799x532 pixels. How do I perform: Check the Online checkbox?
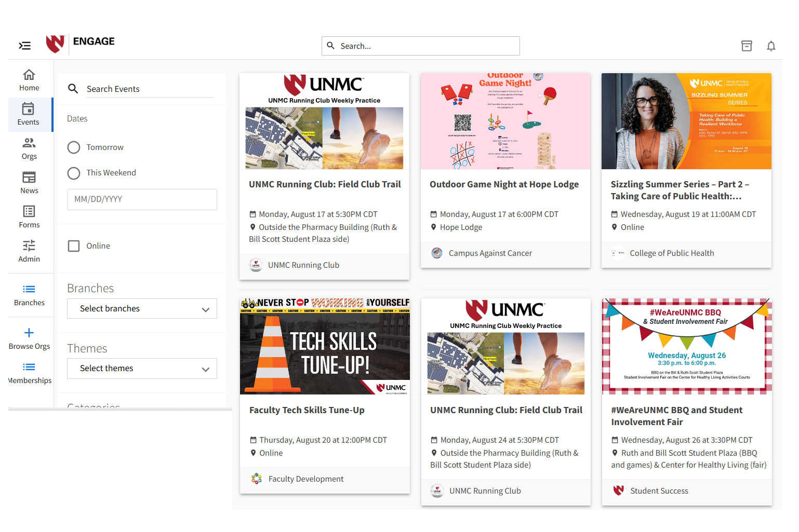[74, 246]
